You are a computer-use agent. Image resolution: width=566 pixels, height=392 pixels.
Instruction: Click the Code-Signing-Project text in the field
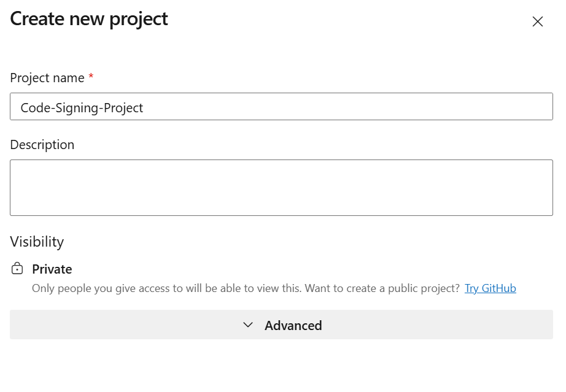tap(82, 108)
